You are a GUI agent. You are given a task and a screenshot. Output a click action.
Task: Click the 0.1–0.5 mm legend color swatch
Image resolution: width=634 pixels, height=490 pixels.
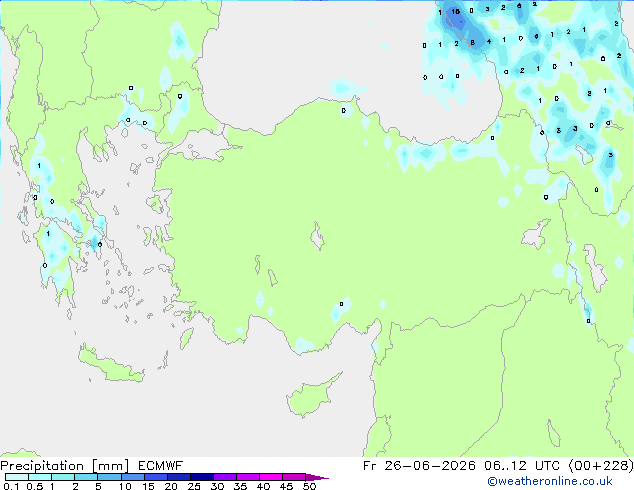pyautogui.click(x=17, y=477)
